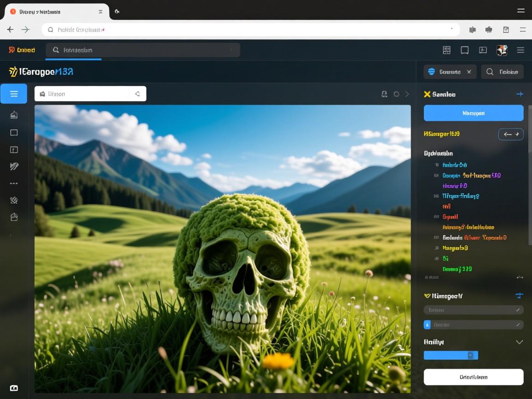Click the large blue button under Samloo
The height and width of the screenshot is (399, 532).
coord(473,113)
